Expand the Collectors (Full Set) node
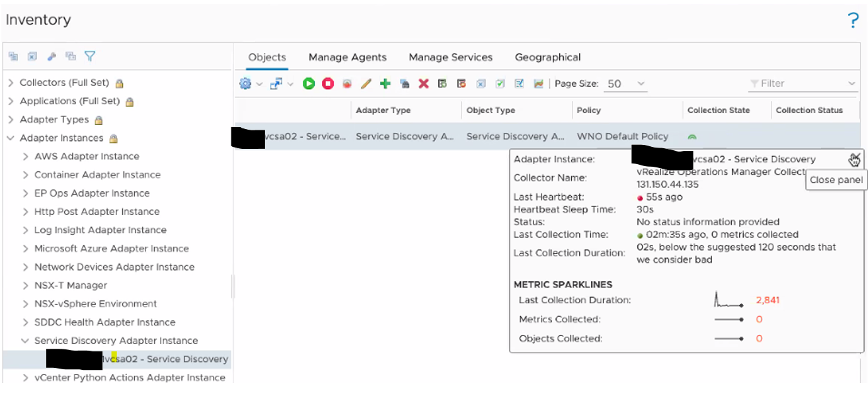 point(11,83)
